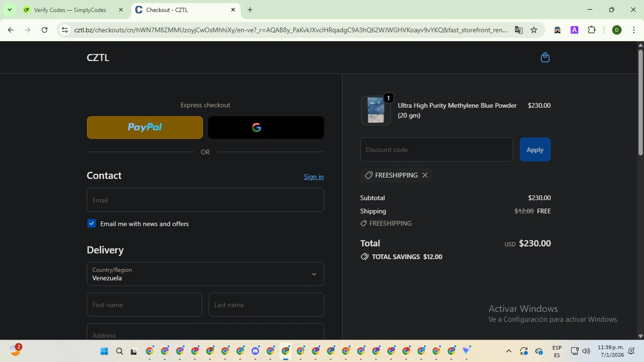This screenshot has width=644, height=362.
Task: Open the shopping cart bag icon
Action: point(545,58)
